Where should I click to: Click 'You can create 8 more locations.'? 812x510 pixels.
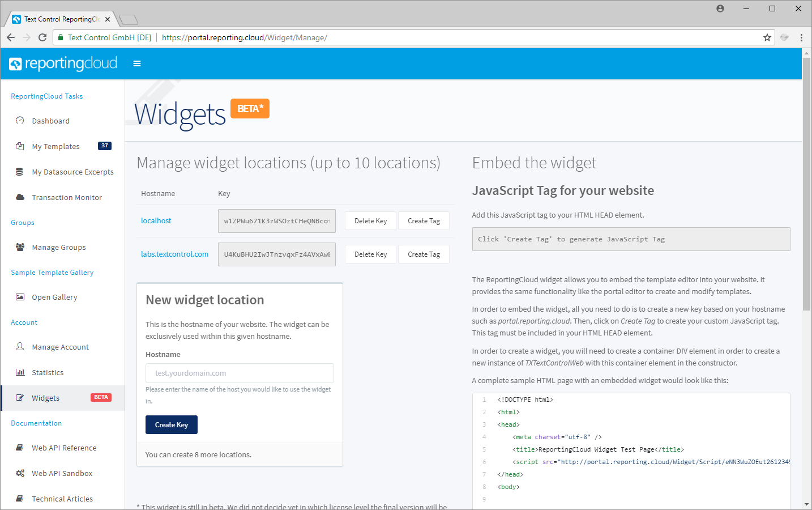click(198, 454)
